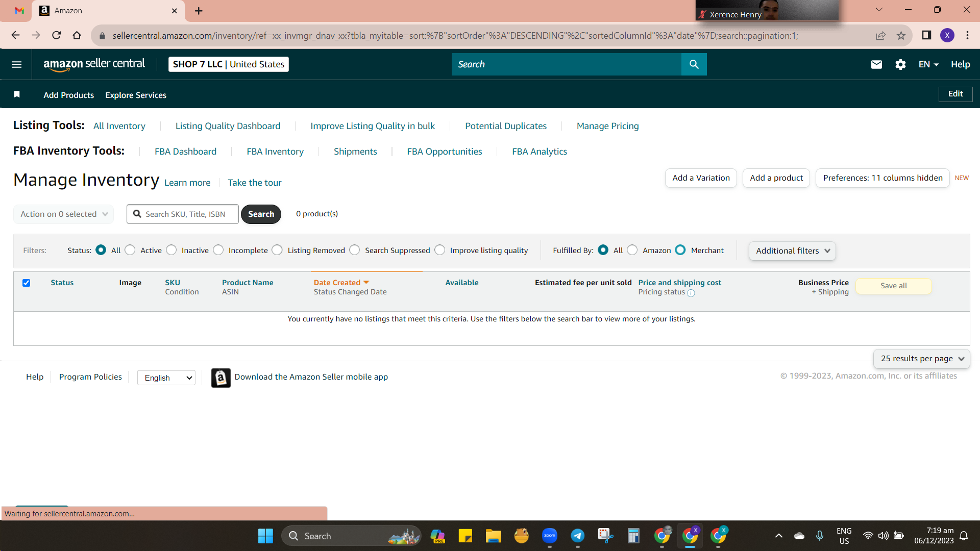Click the Amazon Seller mobile app icon
Viewport: 980px width, 551px height.
pyautogui.click(x=220, y=378)
